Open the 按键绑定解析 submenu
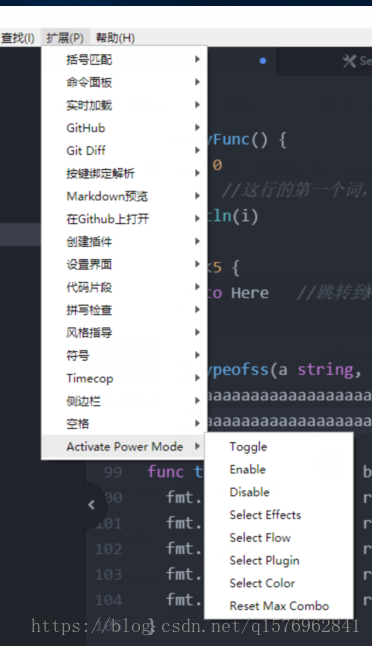The width and height of the screenshot is (372, 646). click(x=124, y=173)
